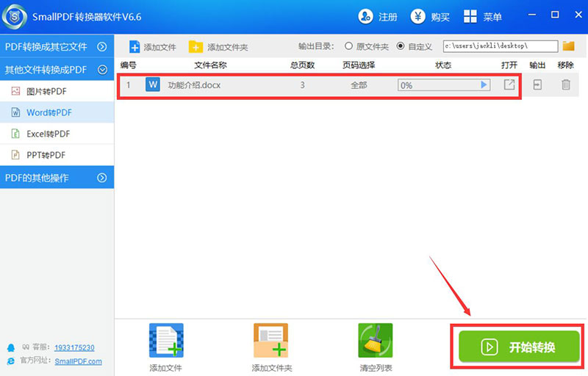588x376 pixels.
Task: Click the 文件名称 column header
Action: [210, 65]
